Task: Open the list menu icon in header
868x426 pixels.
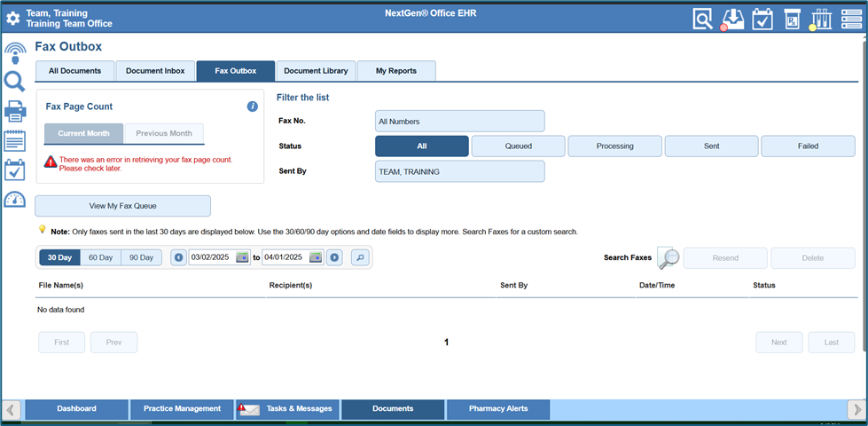Action: coord(851,20)
